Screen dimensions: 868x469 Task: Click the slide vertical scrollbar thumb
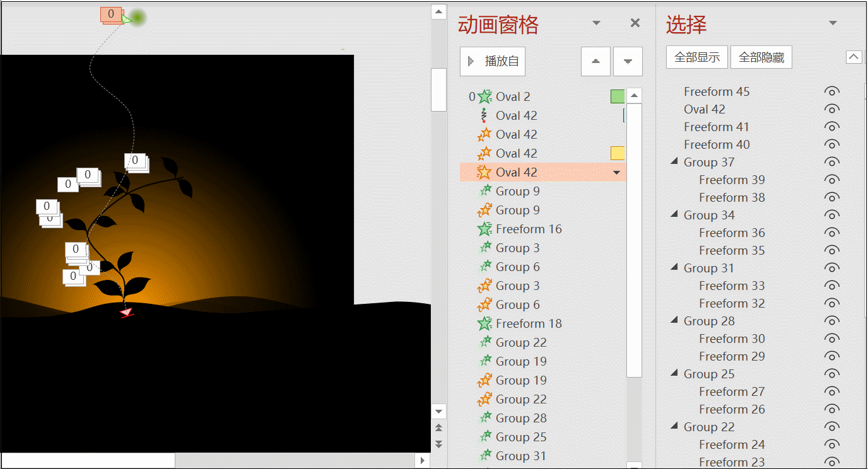coord(438,90)
